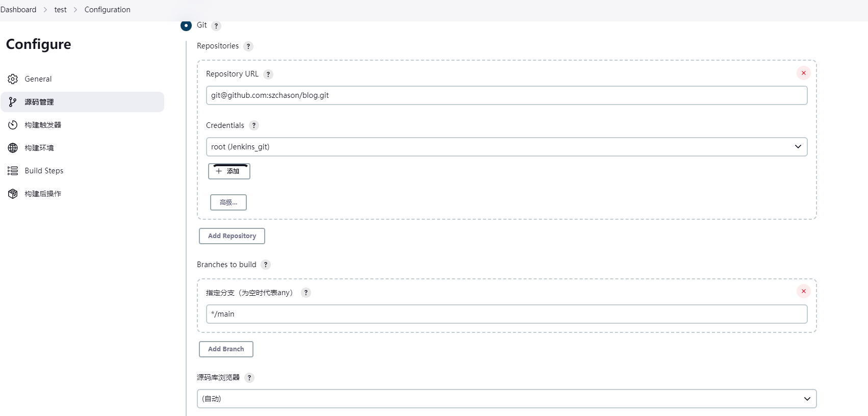This screenshot has width=868, height=416.
Task: Click the 构建环境 globe icon
Action: [x=13, y=148]
